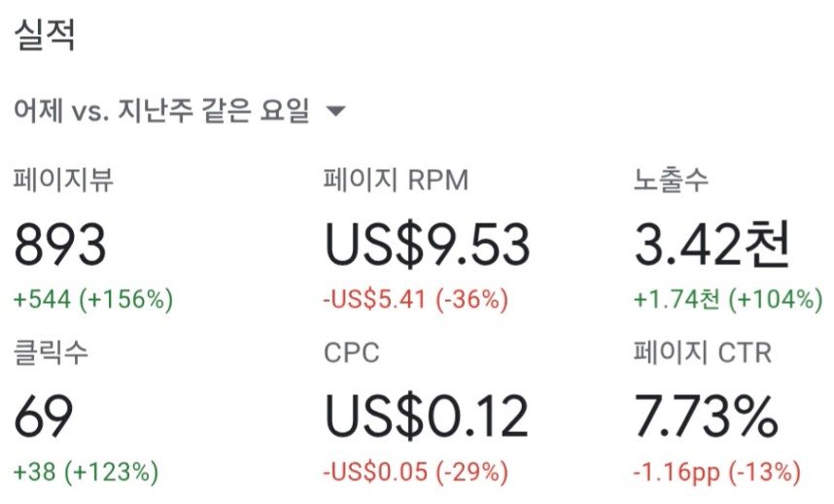Viewport: 834px width, 504px height.
Task: Select the 페이지 CTR metric label
Action: 703,352
